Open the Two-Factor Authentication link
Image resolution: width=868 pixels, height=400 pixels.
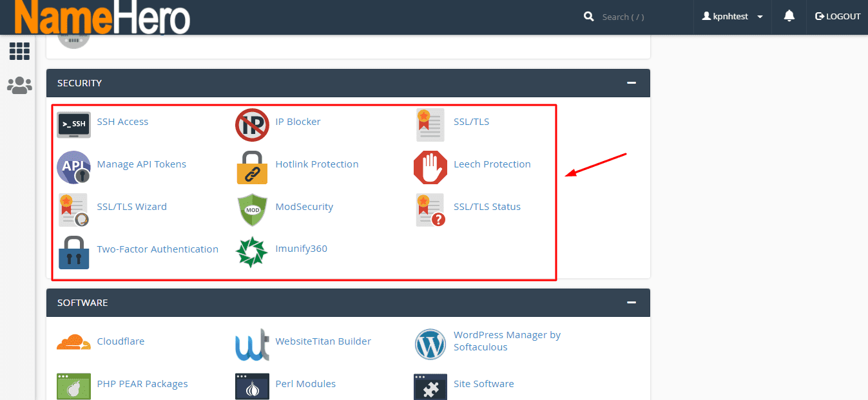pyautogui.click(x=157, y=249)
